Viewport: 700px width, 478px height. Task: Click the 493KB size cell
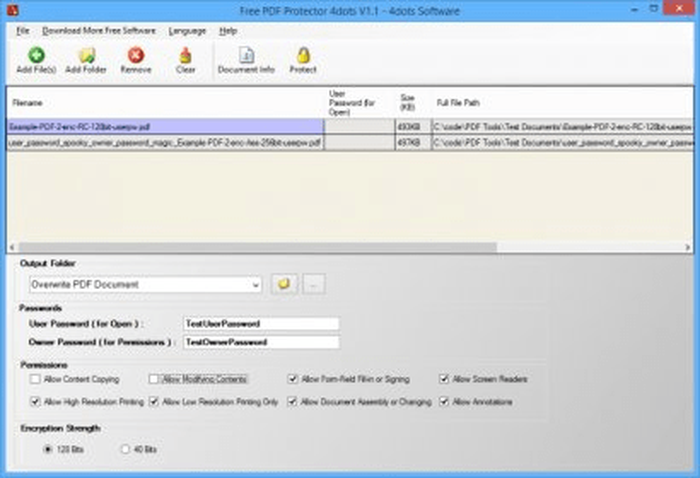pos(413,127)
